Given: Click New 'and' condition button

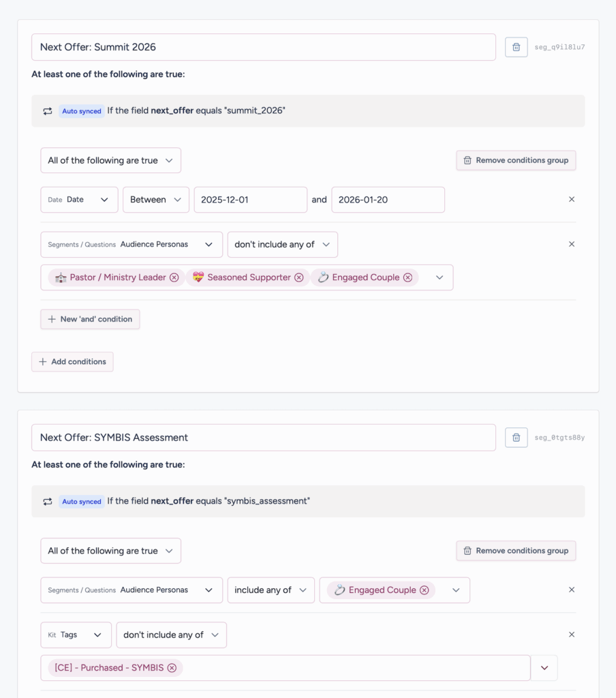Looking at the screenshot, I should (x=90, y=319).
